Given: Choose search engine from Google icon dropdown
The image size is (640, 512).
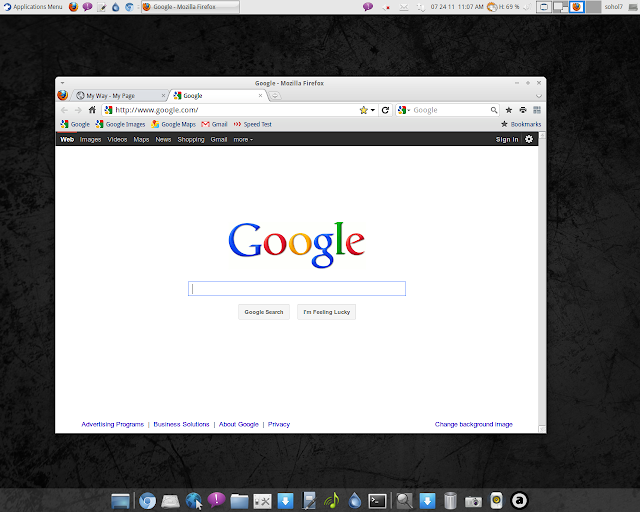Looking at the screenshot, I should 403,110.
